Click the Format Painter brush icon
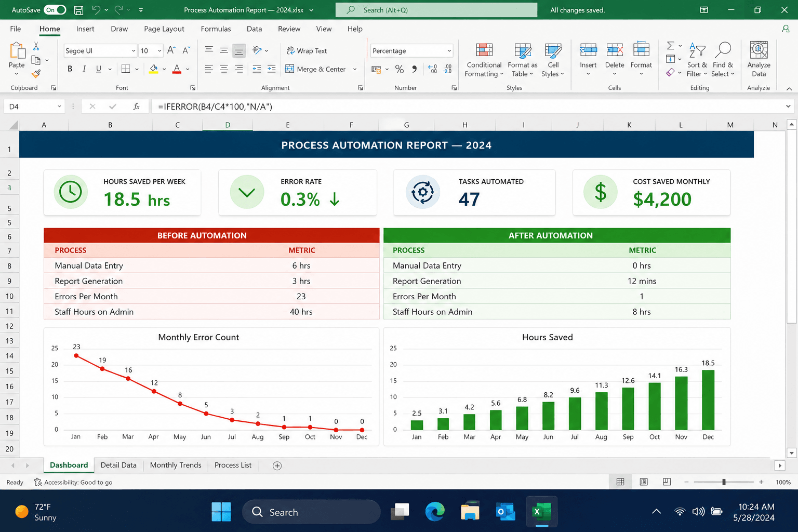 (x=36, y=74)
